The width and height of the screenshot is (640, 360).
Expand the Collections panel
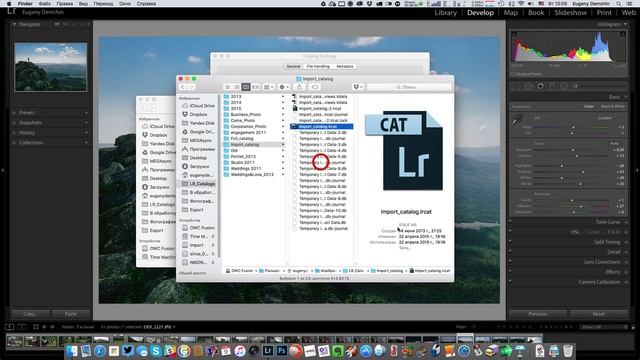15,142
